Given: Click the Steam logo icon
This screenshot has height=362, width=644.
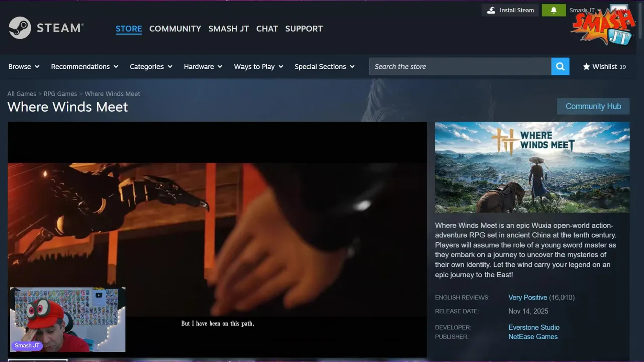Looking at the screenshot, I should click(20, 28).
